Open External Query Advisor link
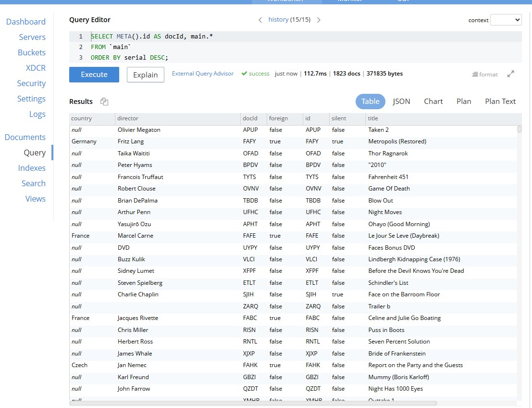 [x=202, y=74]
